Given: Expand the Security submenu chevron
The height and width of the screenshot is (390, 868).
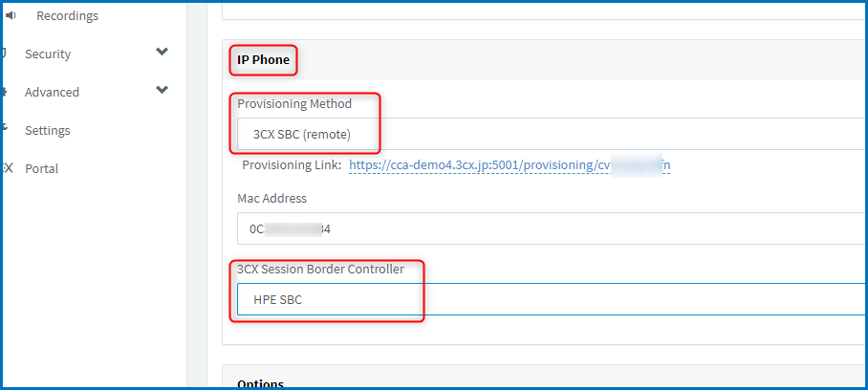Looking at the screenshot, I should pyautogui.click(x=162, y=52).
